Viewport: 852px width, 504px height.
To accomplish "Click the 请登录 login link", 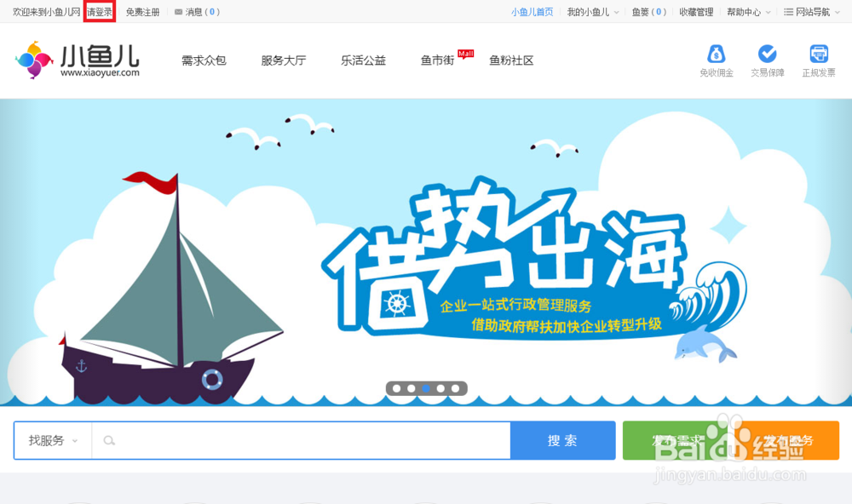I will click(x=100, y=12).
